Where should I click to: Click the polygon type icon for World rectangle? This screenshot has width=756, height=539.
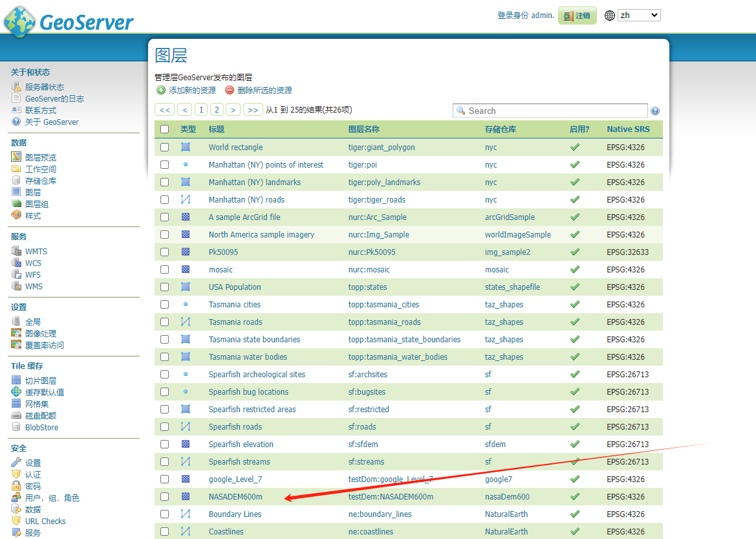186,147
